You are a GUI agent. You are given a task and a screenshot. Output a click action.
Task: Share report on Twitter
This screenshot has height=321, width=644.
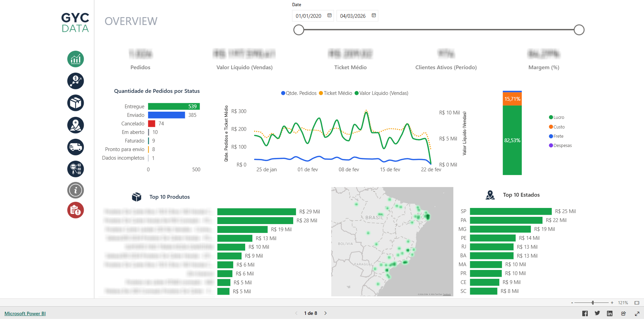597,313
